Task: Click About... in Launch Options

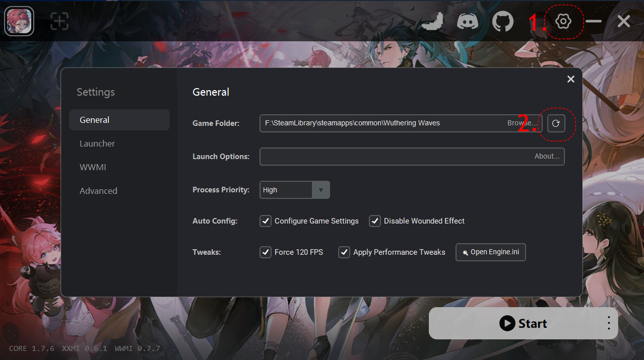Action: 547,156
